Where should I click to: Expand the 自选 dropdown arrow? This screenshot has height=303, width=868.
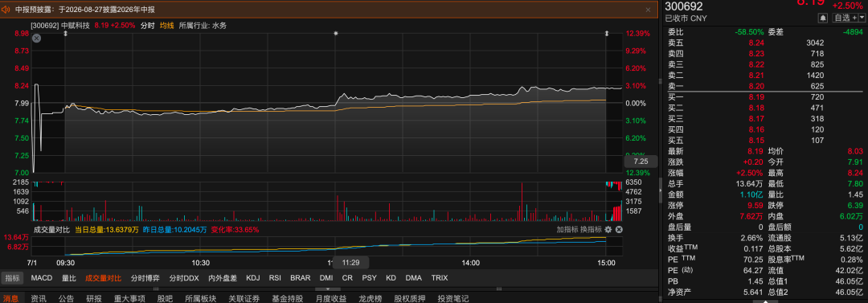click(862, 18)
